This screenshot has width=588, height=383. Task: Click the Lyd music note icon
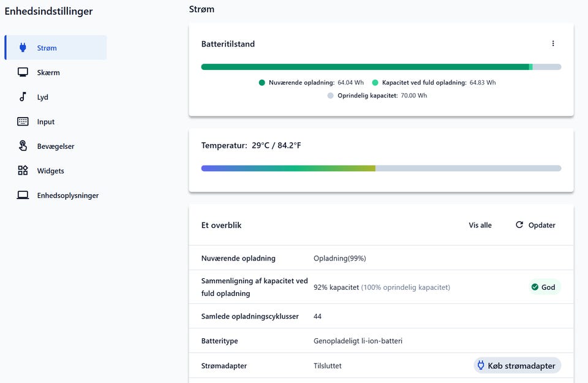coord(23,97)
